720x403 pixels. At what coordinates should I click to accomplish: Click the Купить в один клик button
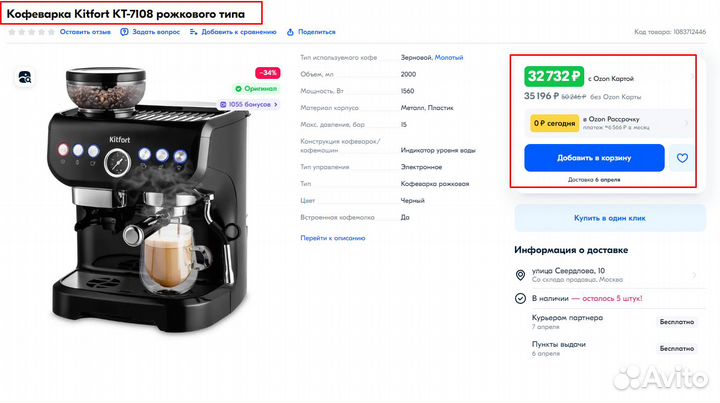click(x=610, y=218)
